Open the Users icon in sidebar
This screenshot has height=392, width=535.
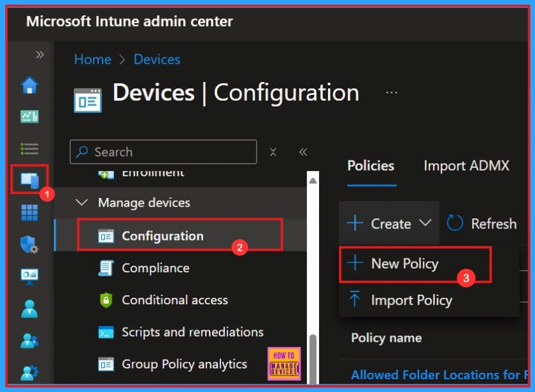30,309
